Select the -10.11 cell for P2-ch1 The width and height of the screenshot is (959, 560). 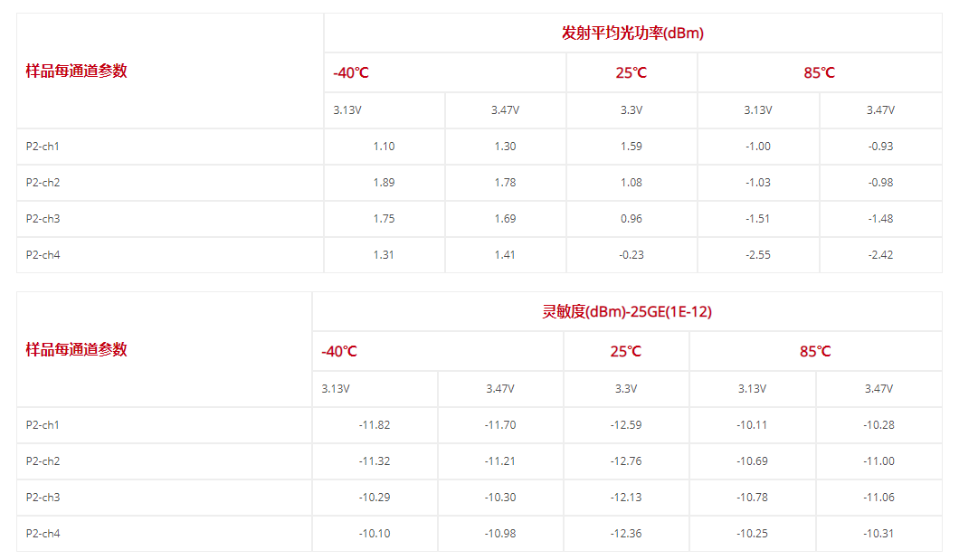click(x=752, y=425)
